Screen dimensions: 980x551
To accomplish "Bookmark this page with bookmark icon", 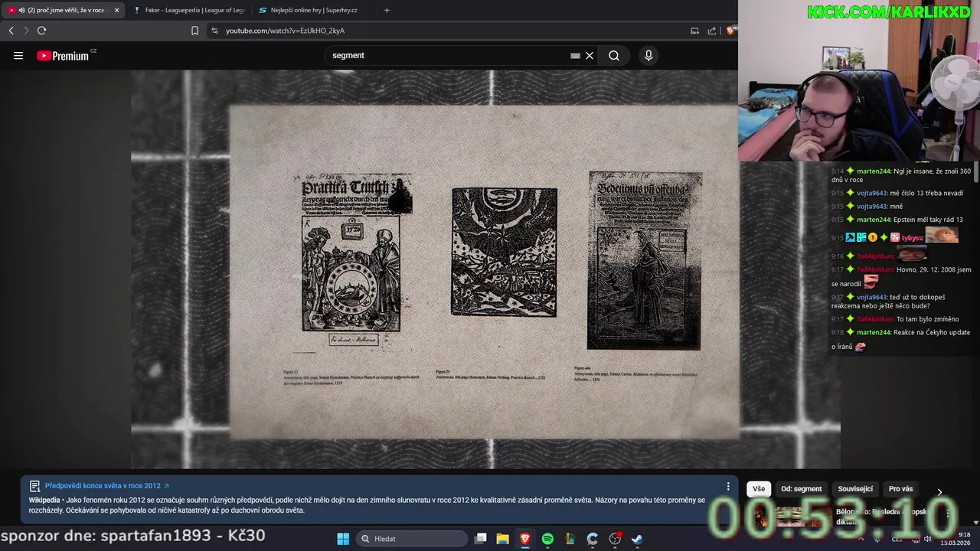I will click(x=194, y=31).
